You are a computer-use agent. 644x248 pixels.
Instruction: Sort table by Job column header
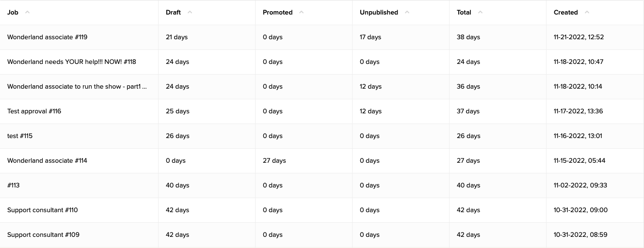(13, 13)
